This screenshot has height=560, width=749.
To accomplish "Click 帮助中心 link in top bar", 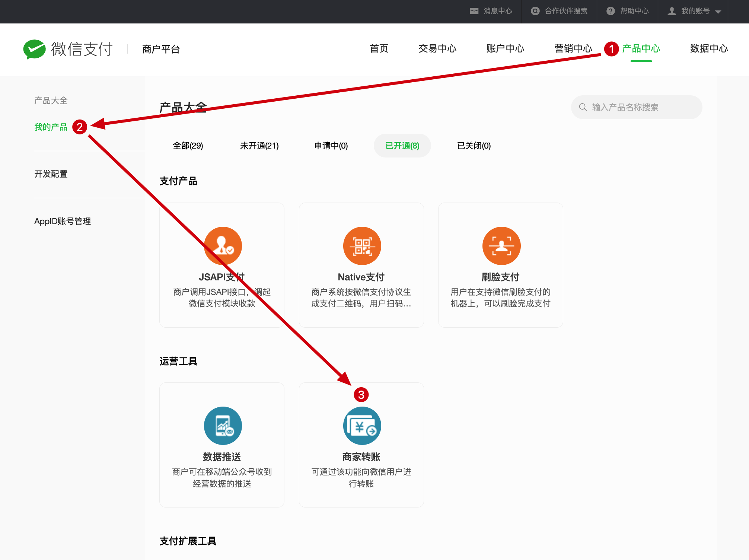I will pos(634,11).
